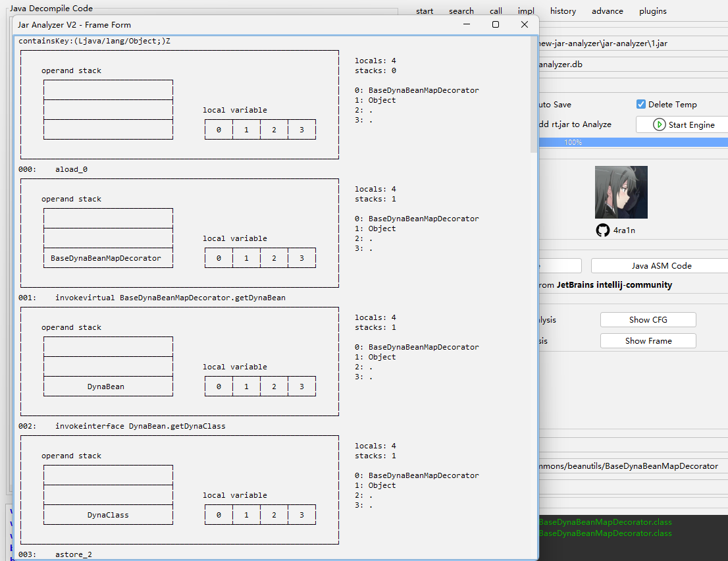Click the '003: astore_2' instruction line

(55, 554)
